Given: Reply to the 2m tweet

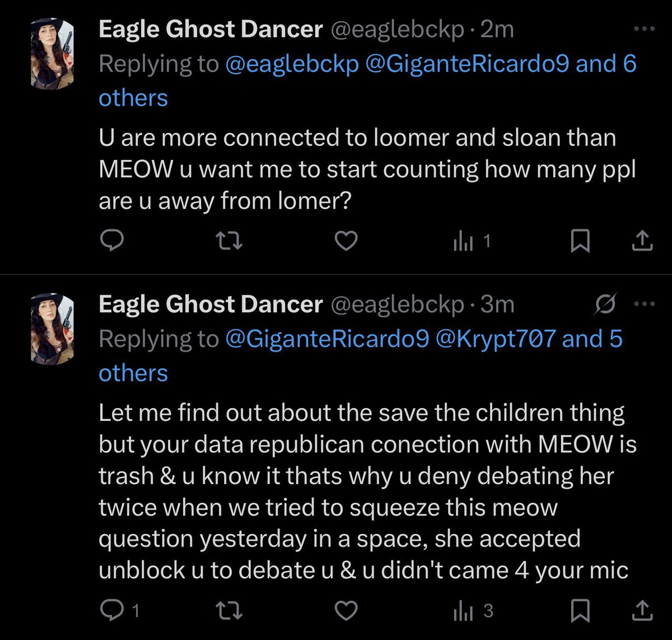Looking at the screenshot, I should [111, 241].
